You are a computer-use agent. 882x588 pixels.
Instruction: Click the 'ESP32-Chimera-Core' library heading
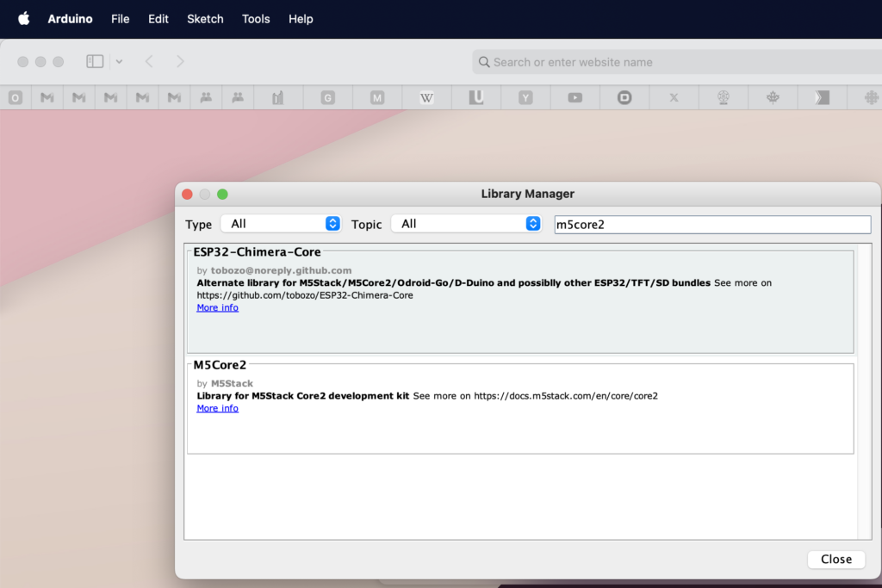click(257, 252)
